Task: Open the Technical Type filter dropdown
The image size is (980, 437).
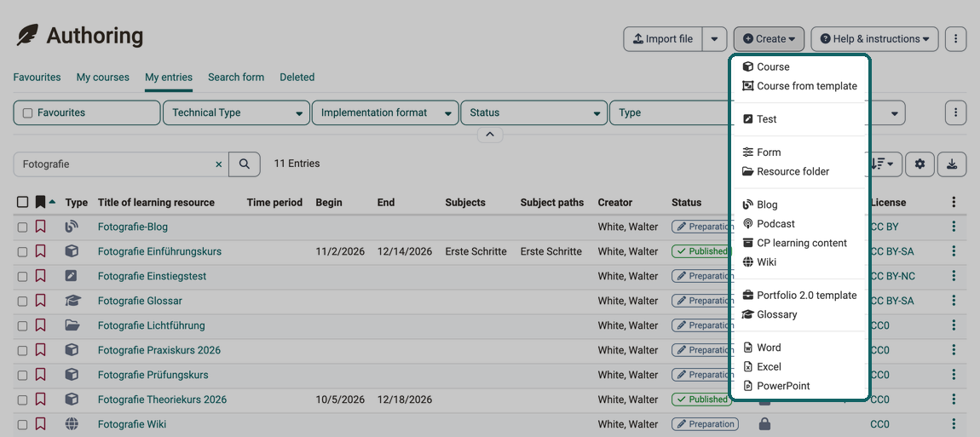Action: tap(236, 113)
